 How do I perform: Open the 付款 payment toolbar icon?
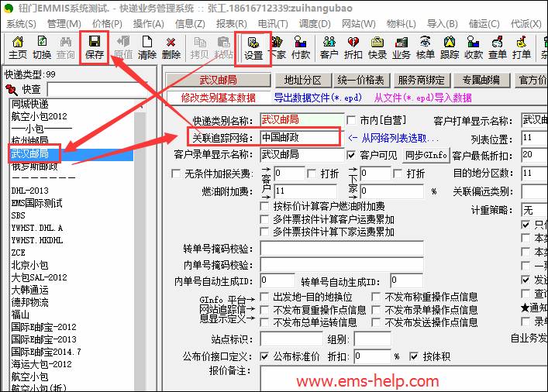[301, 48]
